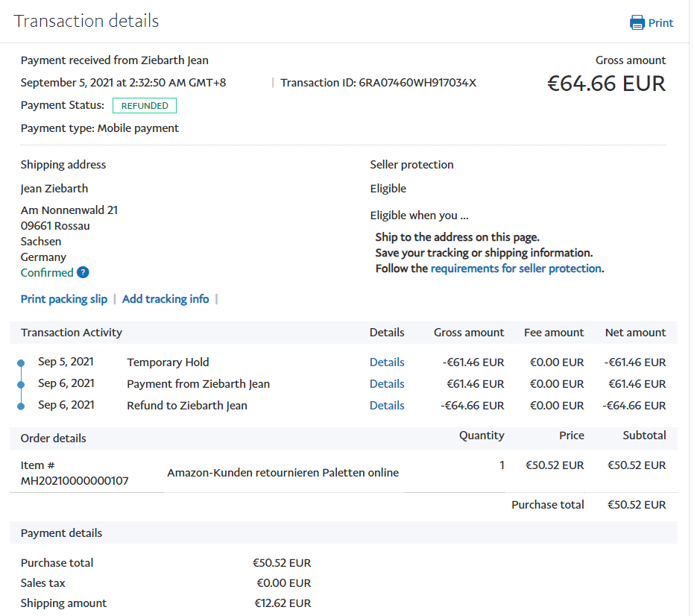Click the green Confirmed address status

(x=47, y=273)
